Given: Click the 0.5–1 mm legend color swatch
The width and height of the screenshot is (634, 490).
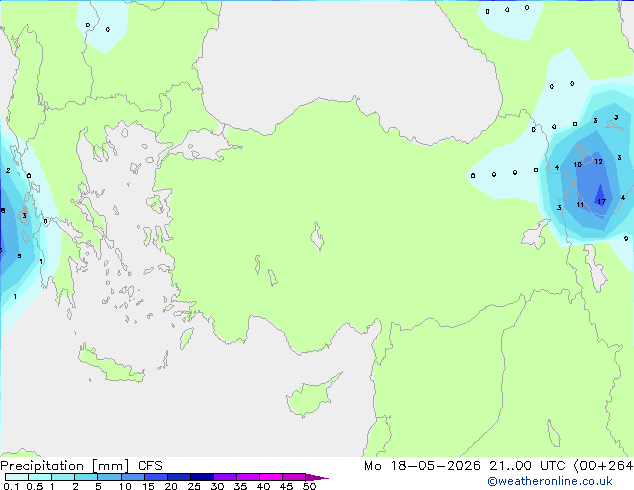Looking at the screenshot, I should [x=40, y=477].
